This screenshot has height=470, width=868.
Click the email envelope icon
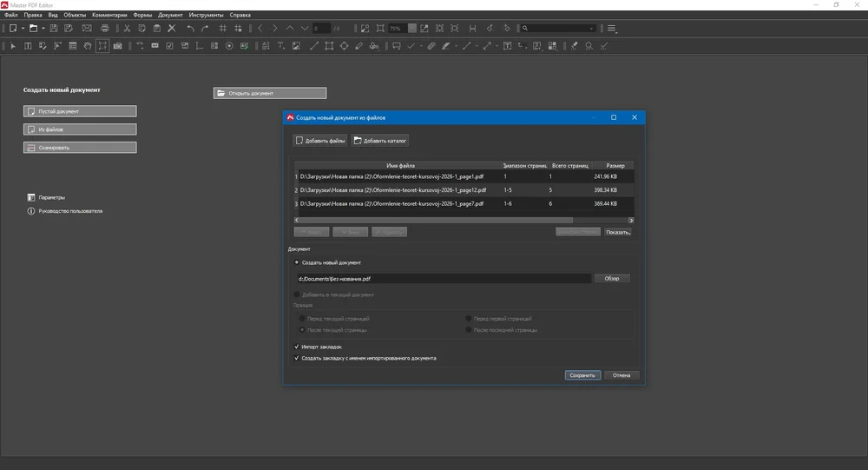[x=87, y=29]
